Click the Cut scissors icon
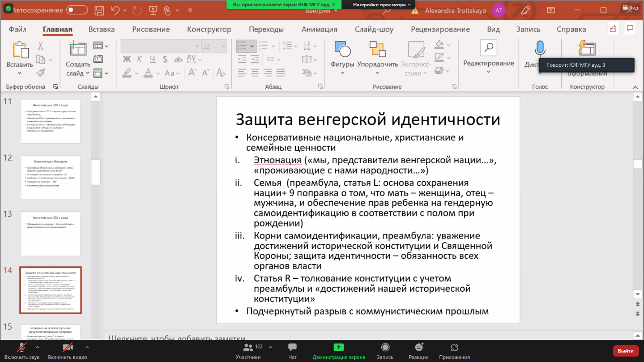Image resolution: width=644 pixels, height=362 pixels. 40,46
